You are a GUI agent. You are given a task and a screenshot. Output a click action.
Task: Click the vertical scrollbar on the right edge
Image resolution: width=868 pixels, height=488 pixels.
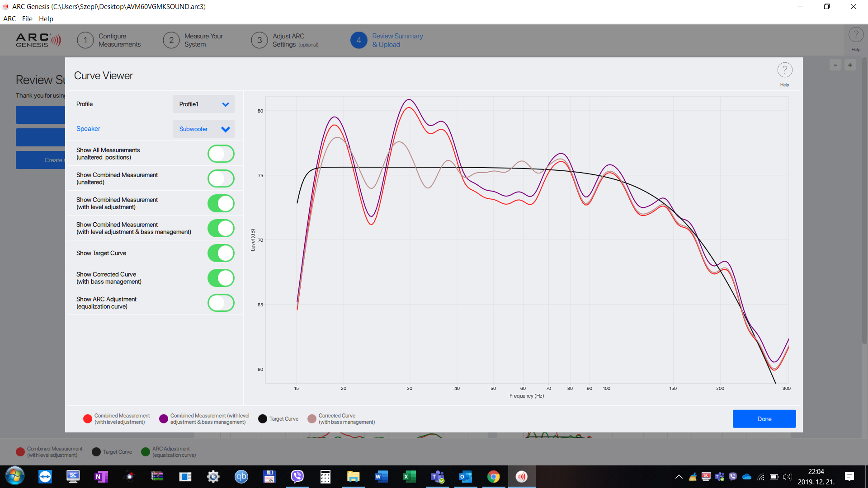[864, 199]
